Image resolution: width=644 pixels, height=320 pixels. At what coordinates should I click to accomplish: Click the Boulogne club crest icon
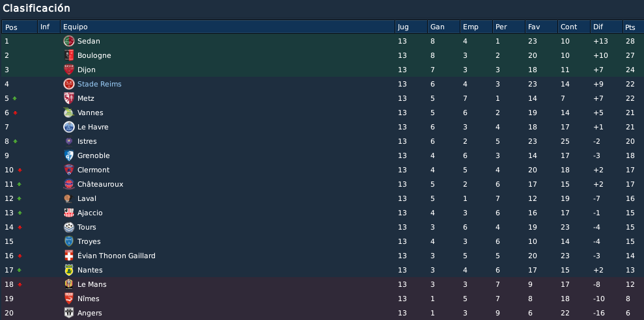point(68,55)
